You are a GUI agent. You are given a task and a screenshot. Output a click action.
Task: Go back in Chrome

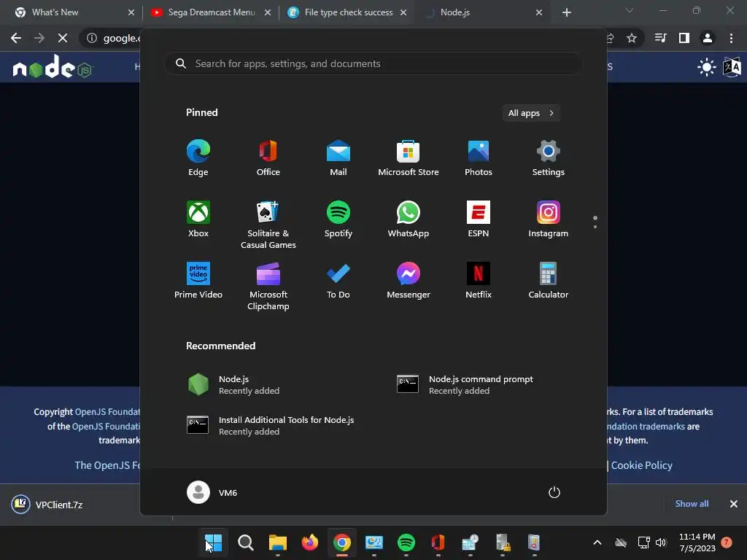16,38
